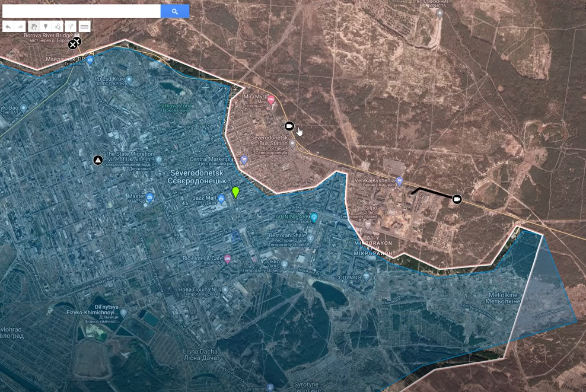The image size is (586, 392).
Task: Select the ruler measure distance tool
Action: point(84,27)
